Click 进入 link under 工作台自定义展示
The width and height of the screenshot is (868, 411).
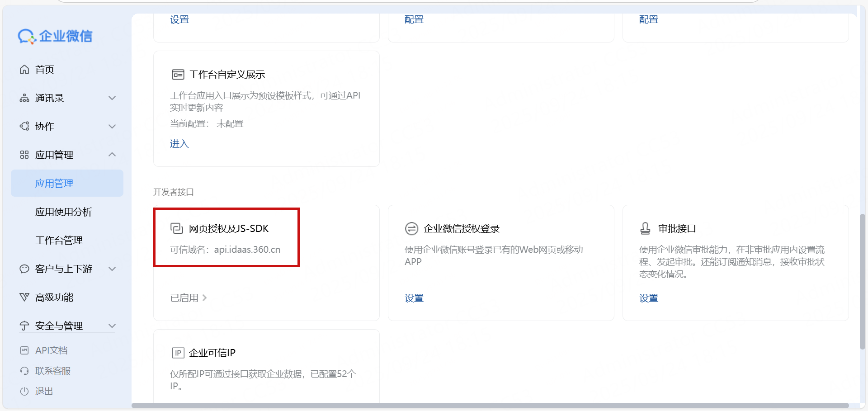(179, 144)
